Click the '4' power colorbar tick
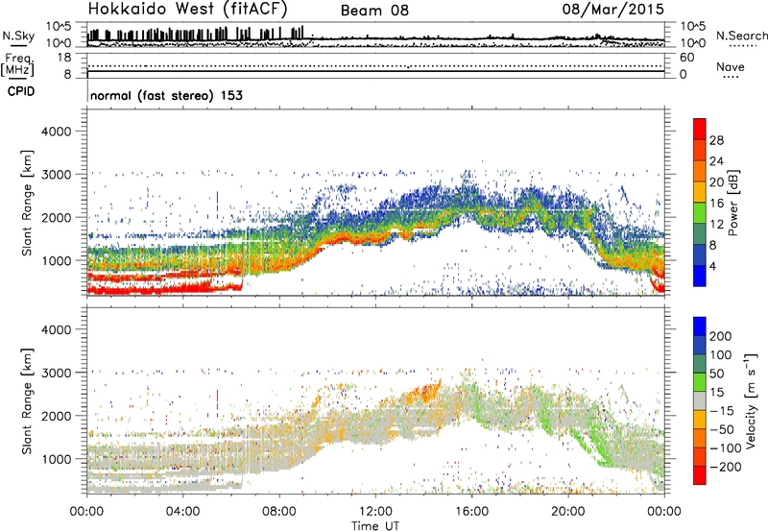This screenshot has width=768, height=532. (713, 266)
